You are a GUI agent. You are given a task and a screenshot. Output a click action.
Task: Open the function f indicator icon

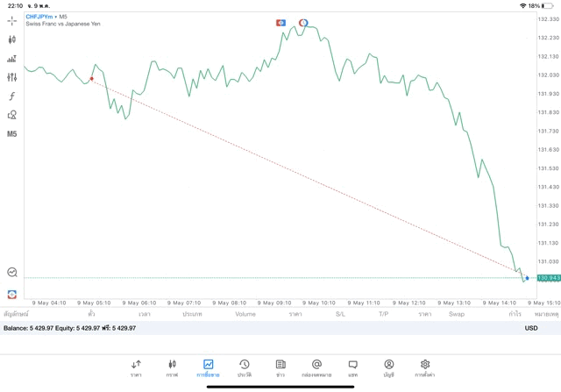click(x=12, y=96)
